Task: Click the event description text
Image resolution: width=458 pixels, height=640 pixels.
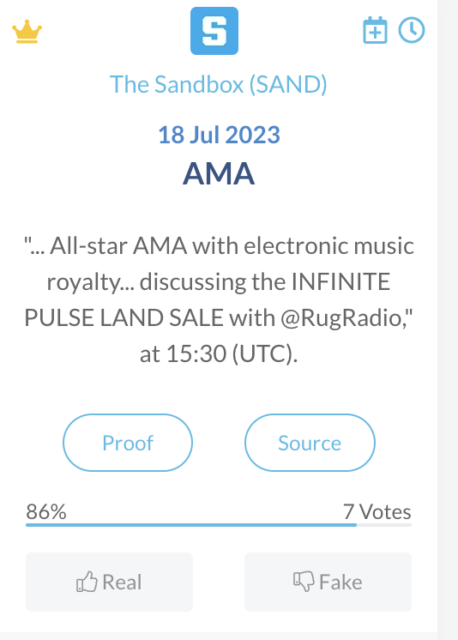Action: 219,300
